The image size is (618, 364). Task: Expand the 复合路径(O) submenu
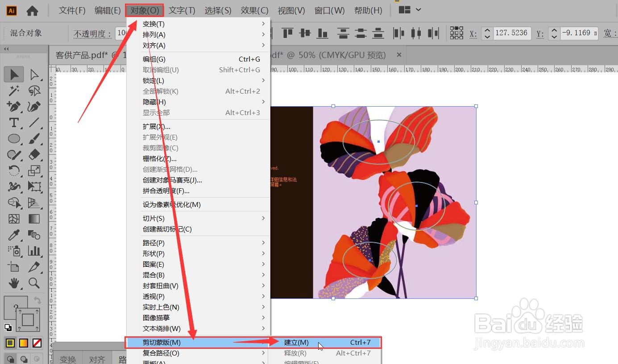tap(199, 353)
